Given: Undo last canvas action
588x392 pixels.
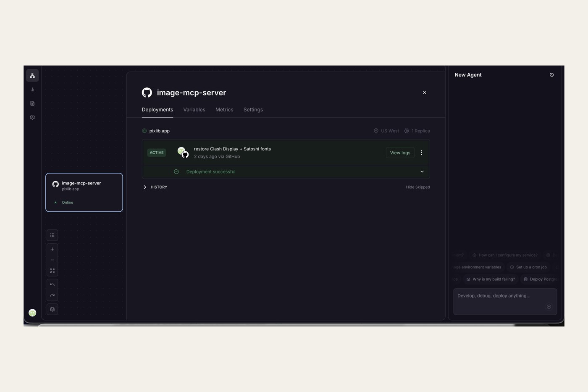Looking at the screenshot, I should tap(52, 285).
